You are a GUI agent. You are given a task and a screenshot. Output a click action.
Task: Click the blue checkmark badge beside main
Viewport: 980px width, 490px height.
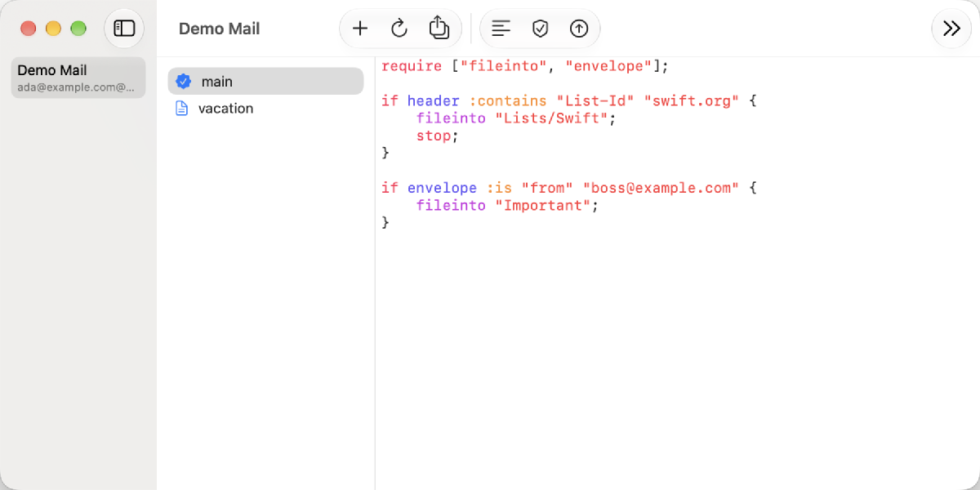[184, 81]
